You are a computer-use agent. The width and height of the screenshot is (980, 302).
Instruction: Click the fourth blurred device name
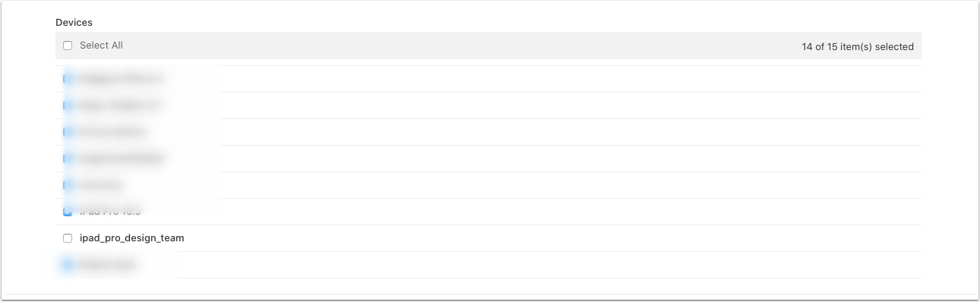pos(122,159)
